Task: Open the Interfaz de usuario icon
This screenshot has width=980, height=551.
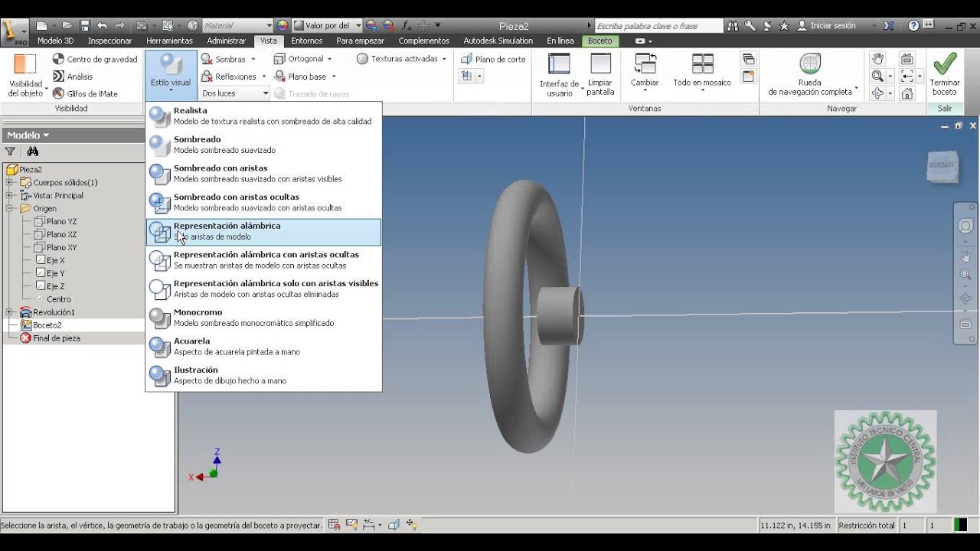Action: [x=560, y=64]
